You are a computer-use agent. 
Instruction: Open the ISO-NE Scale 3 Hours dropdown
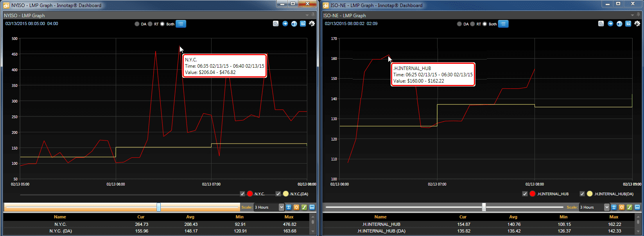[606, 207]
